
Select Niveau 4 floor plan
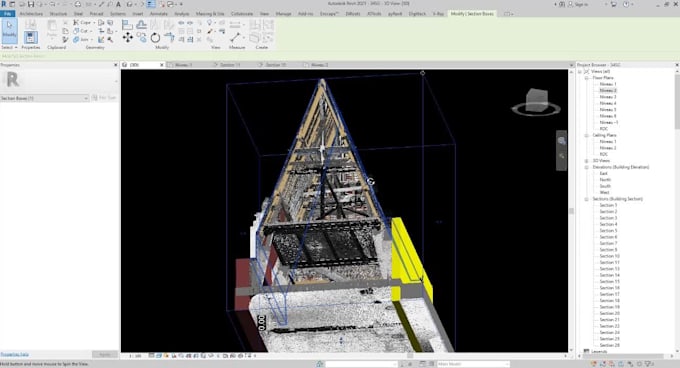click(608, 103)
